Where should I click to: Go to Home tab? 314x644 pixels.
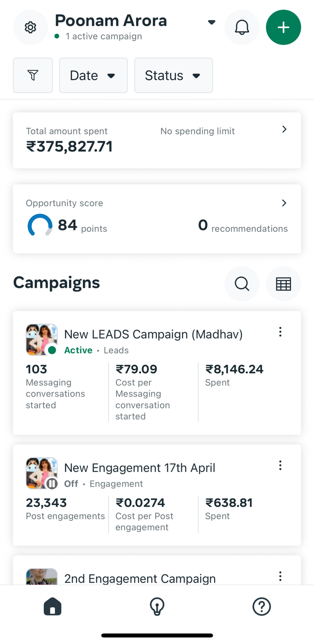coord(52,606)
